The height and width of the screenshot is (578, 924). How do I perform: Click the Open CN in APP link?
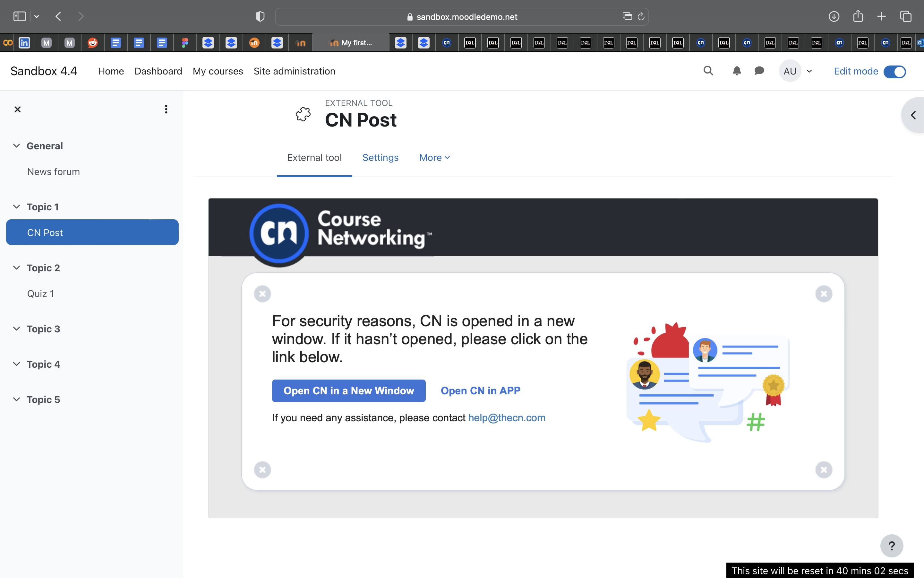tap(480, 391)
